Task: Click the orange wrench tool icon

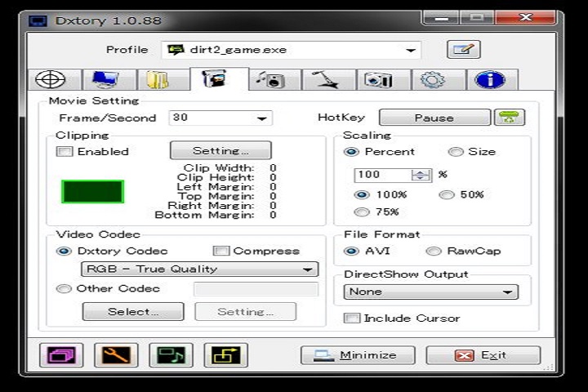Action: pyautogui.click(x=116, y=355)
